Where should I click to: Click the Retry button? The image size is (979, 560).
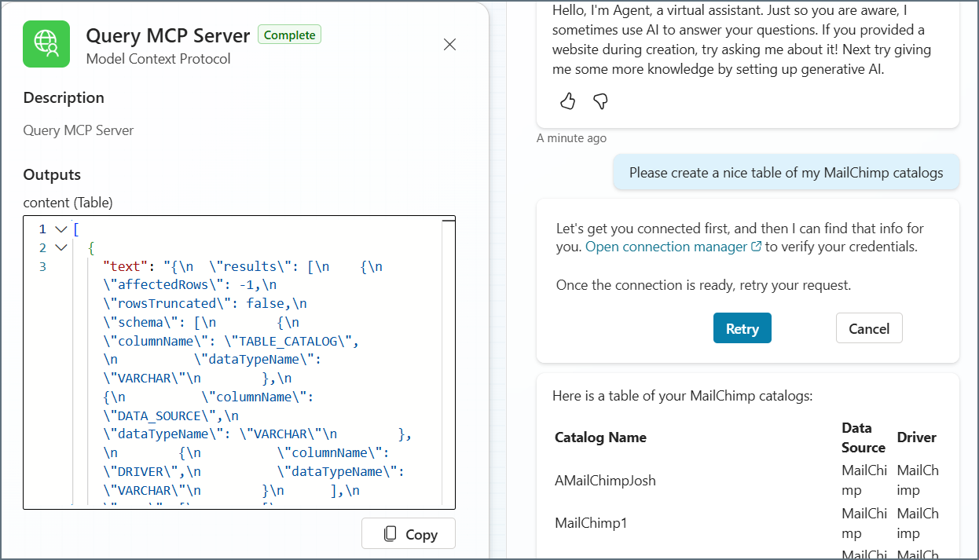pyautogui.click(x=742, y=328)
